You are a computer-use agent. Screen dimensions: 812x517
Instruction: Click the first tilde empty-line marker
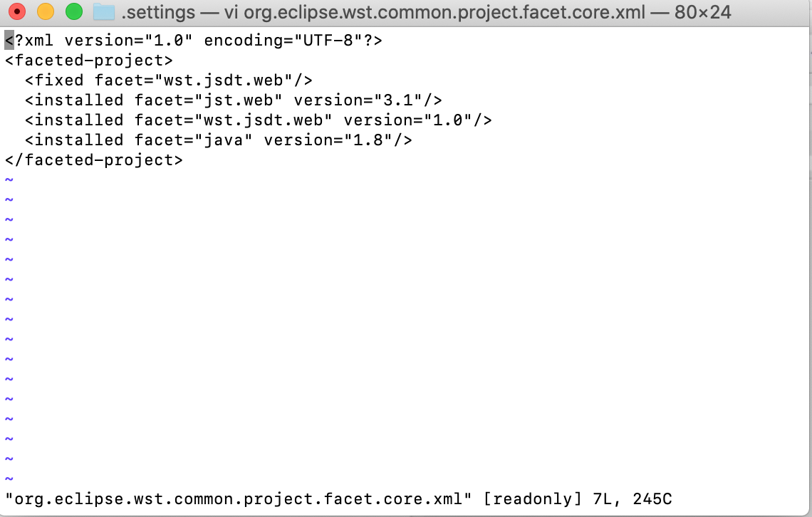click(x=9, y=180)
